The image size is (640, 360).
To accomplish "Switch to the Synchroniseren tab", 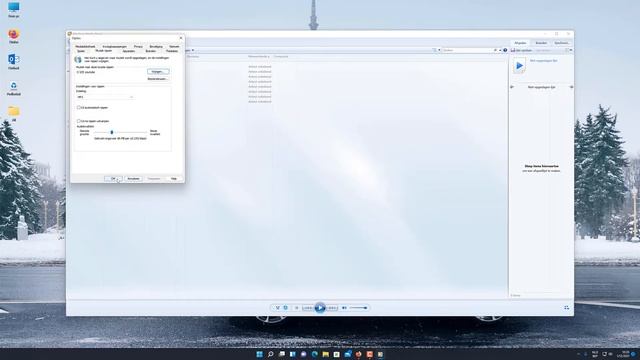I will pos(562,43).
